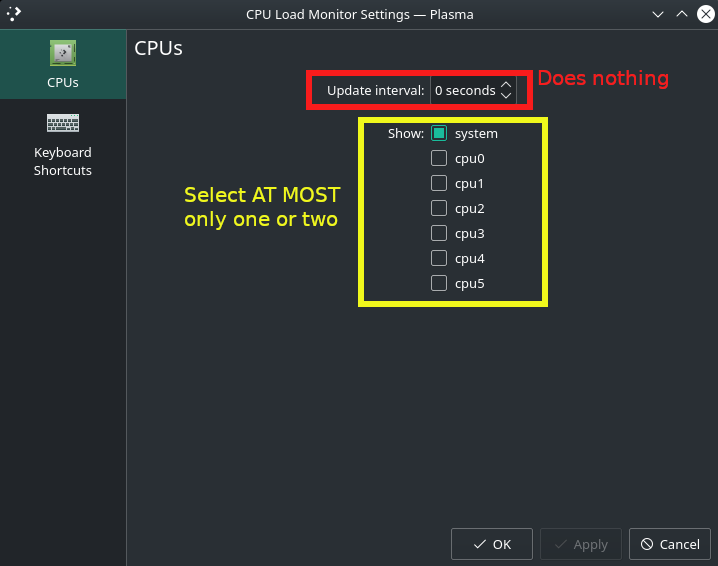Click the Update interval seconds field

465,91
